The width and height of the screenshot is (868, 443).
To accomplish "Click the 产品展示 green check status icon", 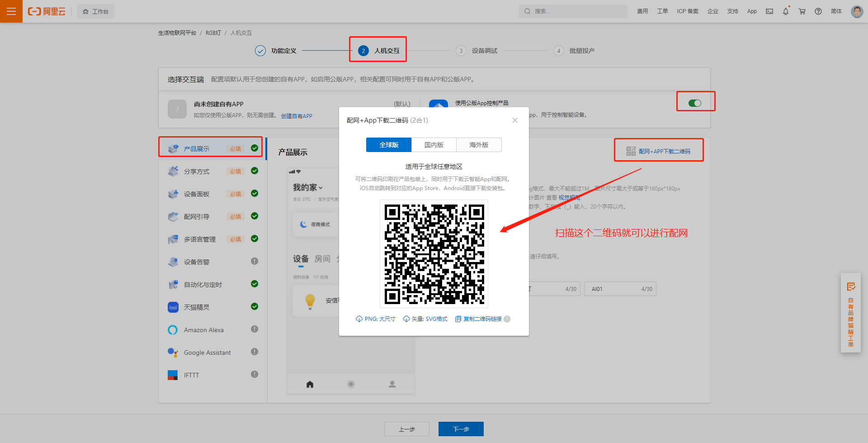I will [x=255, y=148].
